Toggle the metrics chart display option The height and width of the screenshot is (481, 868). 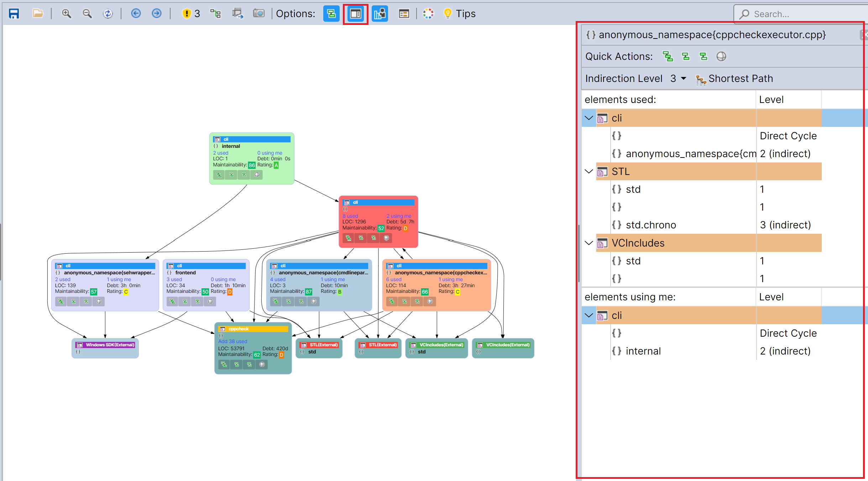379,14
